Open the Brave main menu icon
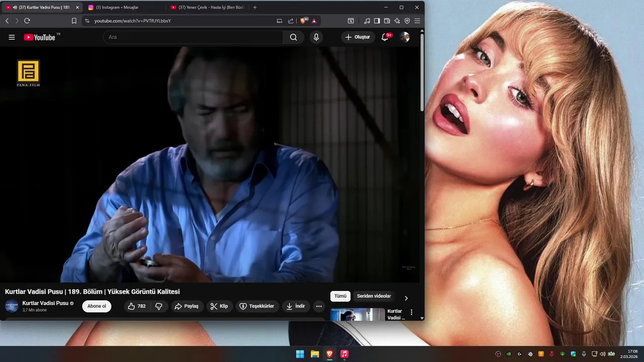The image size is (644, 362). point(417,21)
